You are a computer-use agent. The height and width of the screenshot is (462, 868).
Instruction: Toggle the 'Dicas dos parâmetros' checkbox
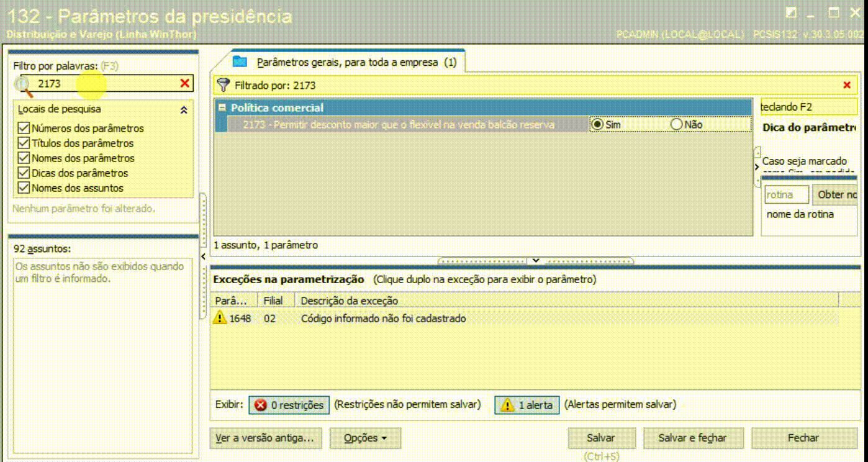coord(24,173)
